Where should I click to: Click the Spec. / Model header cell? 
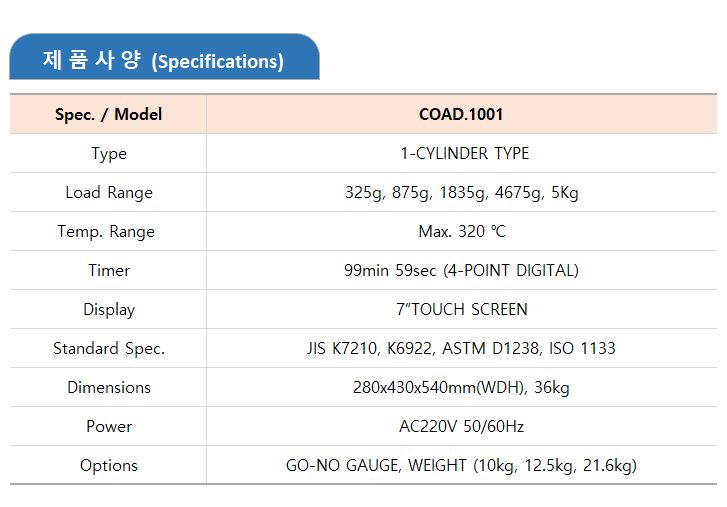(x=108, y=114)
